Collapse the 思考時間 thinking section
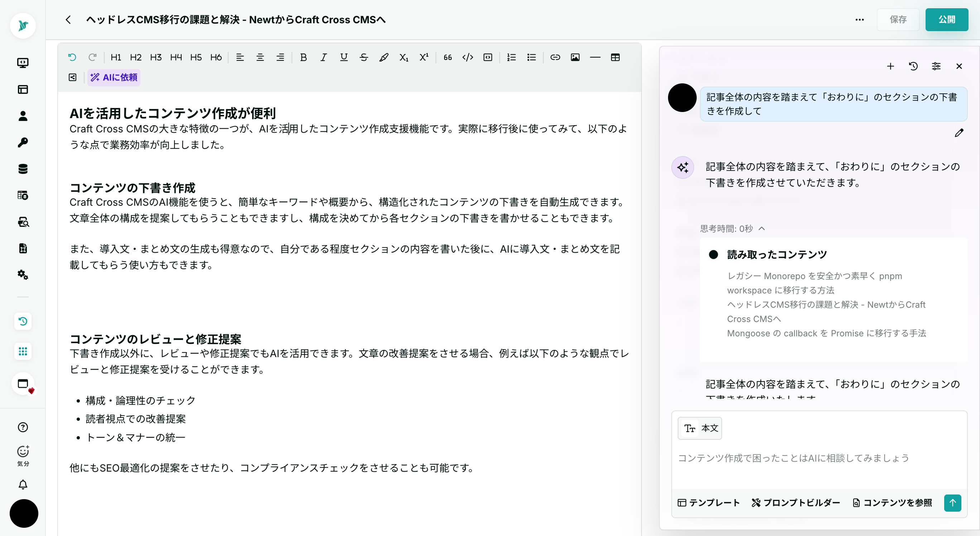 (762, 229)
